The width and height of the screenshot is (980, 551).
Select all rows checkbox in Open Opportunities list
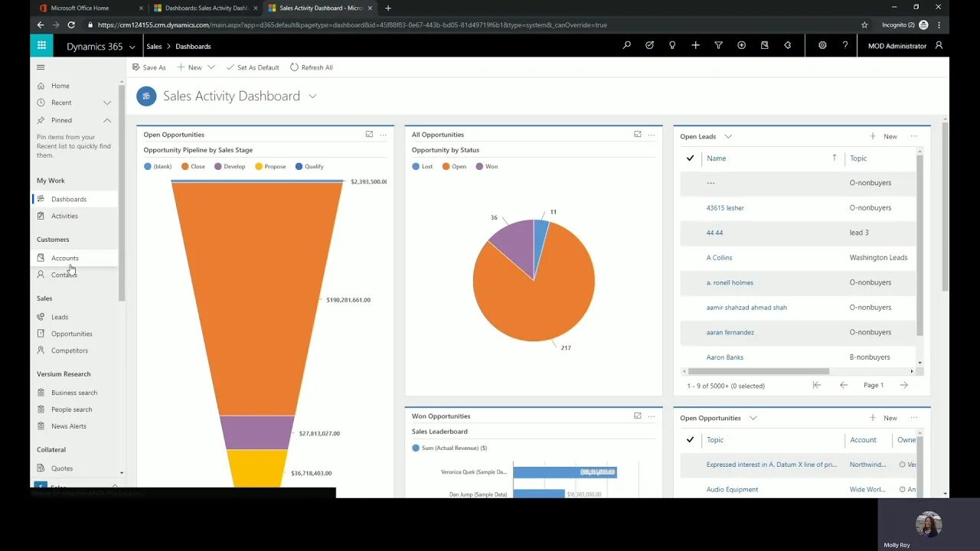690,440
